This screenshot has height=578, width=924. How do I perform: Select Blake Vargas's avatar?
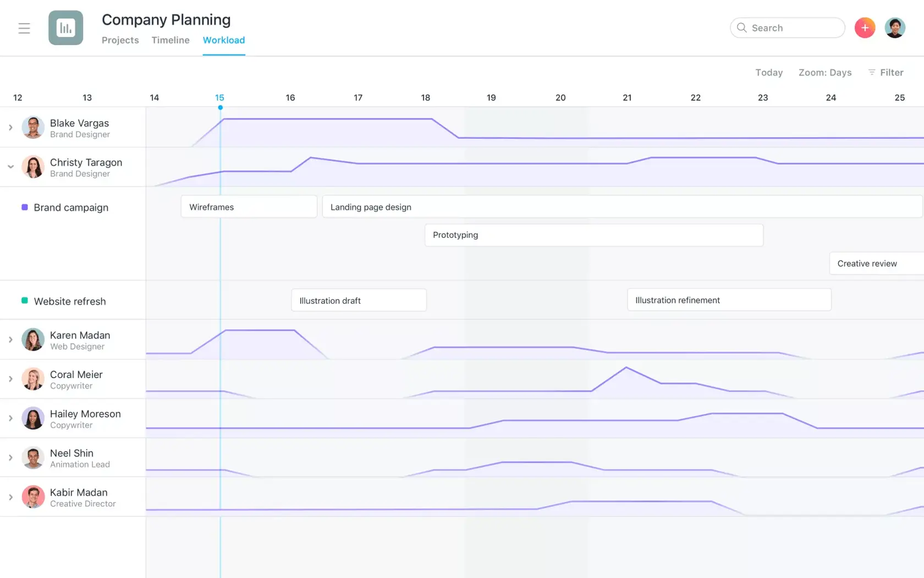[x=33, y=127]
